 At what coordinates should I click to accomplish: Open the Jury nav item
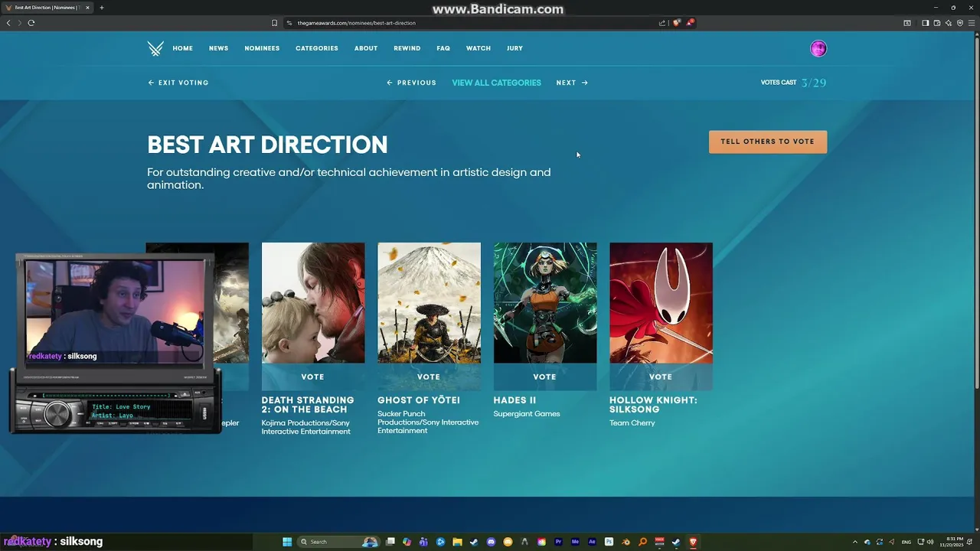[x=514, y=48]
